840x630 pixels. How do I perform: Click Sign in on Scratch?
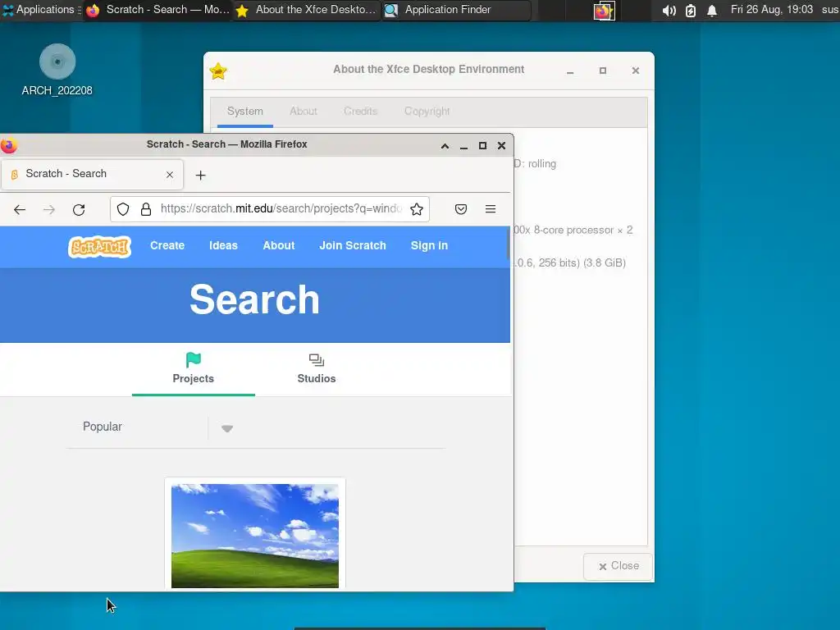click(x=429, y=245)
